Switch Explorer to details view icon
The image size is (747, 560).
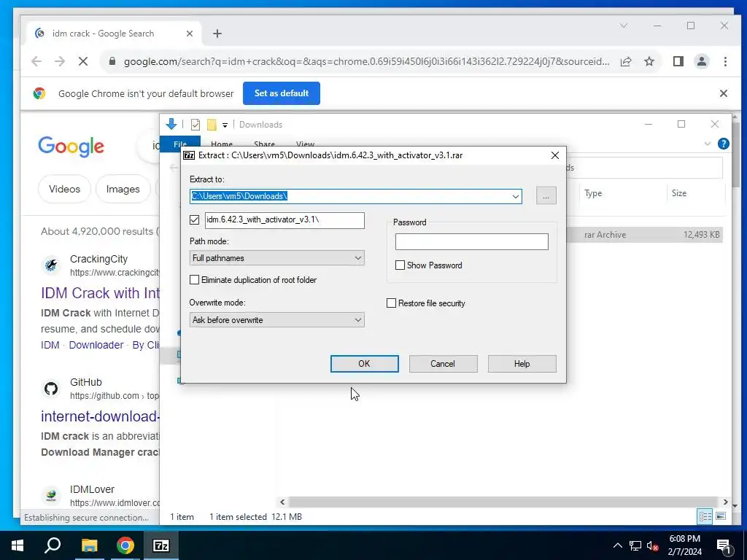pyautogui.click(x=705, y=516)
